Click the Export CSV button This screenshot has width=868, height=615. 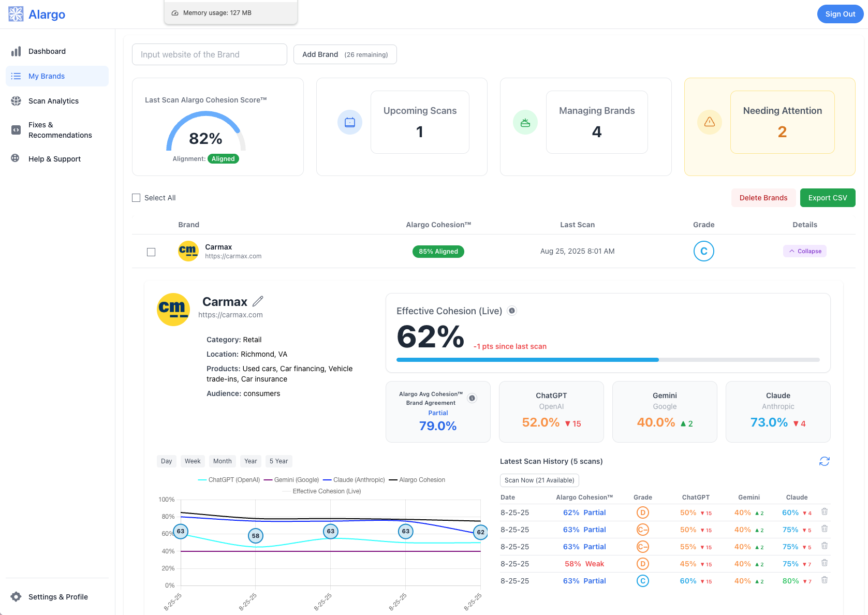coord(827,198)
